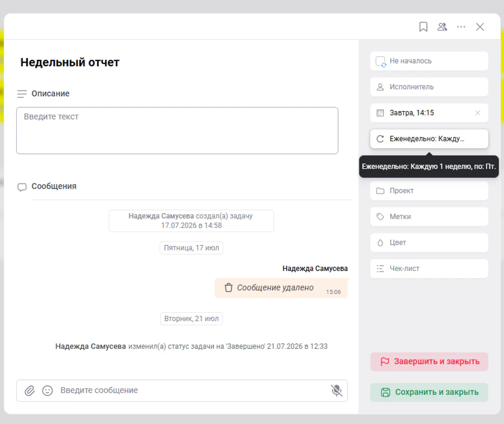The height and width of the screenshot is (424, 504).
Task: Click the status change log 'Завершено' line
Action: 191,346
